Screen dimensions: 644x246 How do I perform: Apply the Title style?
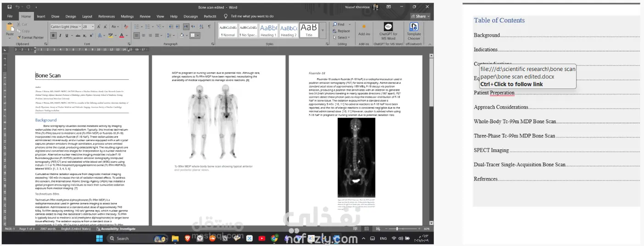(x=309, y=30)
